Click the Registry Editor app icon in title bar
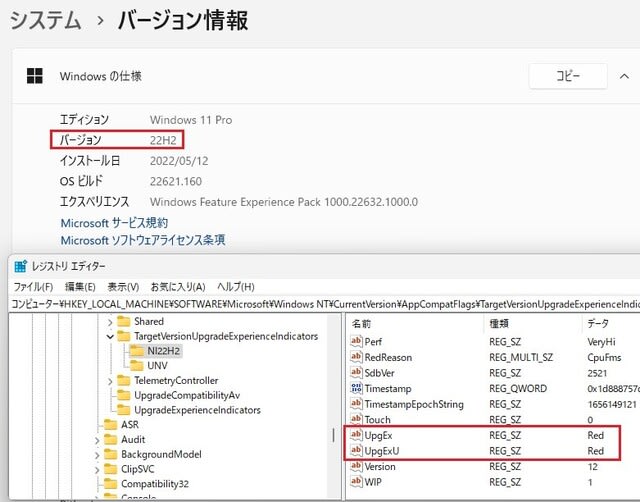 [x=20, y=266]
